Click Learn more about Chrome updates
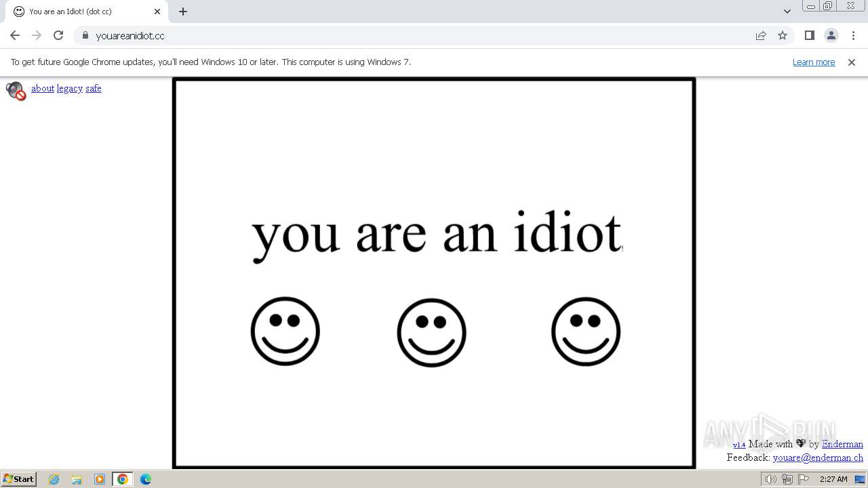 click(814, 62)
